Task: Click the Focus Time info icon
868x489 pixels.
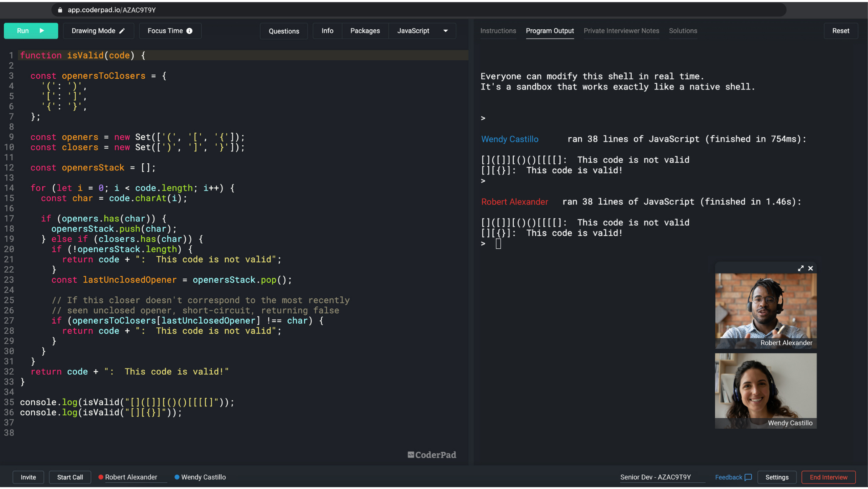Action: 189,31
